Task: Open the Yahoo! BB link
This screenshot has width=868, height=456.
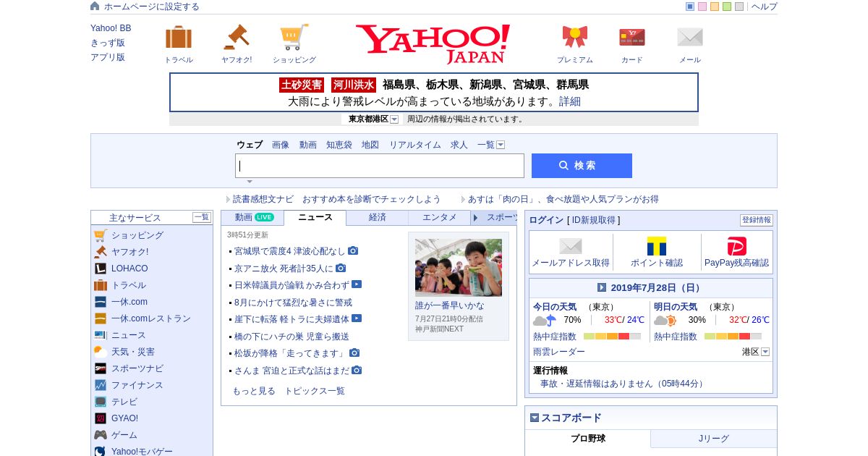Action: (111, 28)
